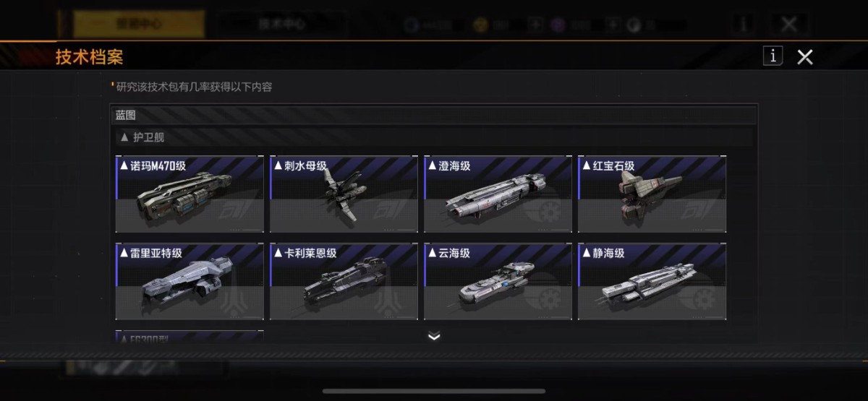
Task: Click the partially visible FG300型 card
Action: pyautogui.click(x=190, y=336)
